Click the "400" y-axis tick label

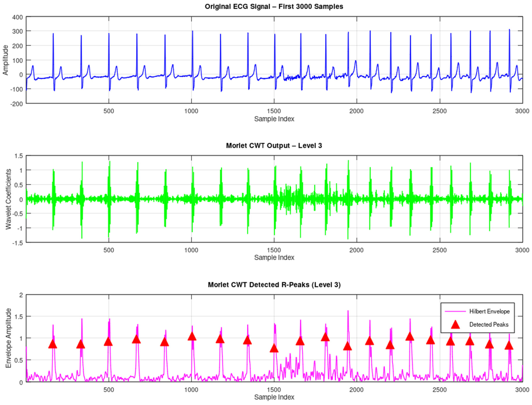pos(17,17)
